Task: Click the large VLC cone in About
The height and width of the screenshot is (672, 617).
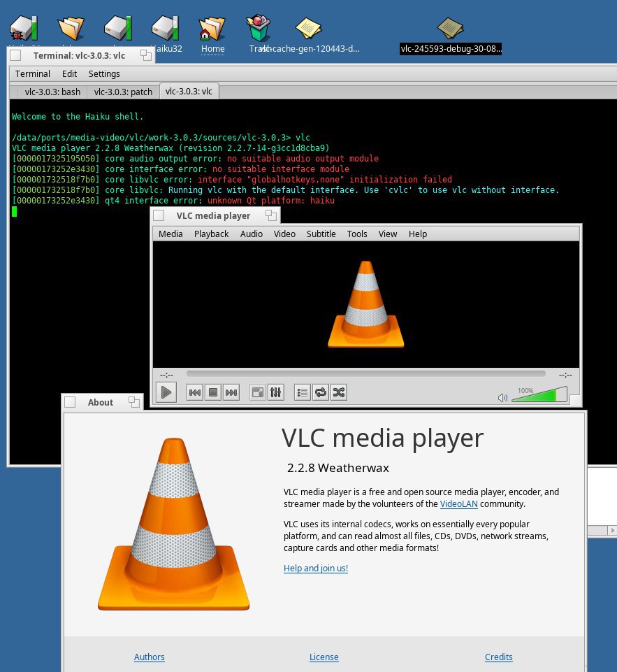Action: tap(173, 524)
